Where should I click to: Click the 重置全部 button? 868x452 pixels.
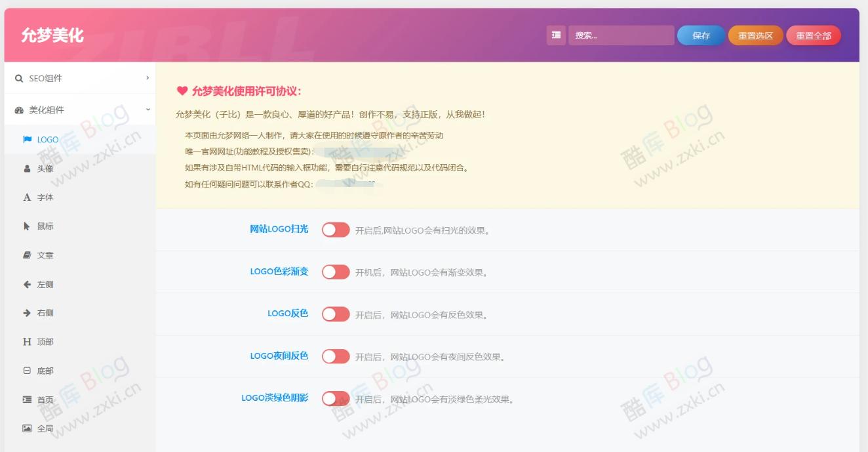click(813, 35)
